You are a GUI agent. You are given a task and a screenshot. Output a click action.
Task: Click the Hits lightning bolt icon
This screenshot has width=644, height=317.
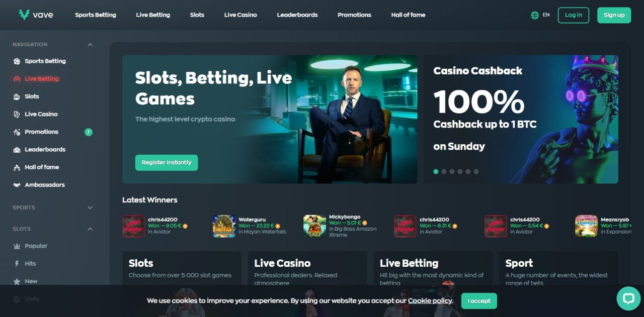click(x=17, y=264)
